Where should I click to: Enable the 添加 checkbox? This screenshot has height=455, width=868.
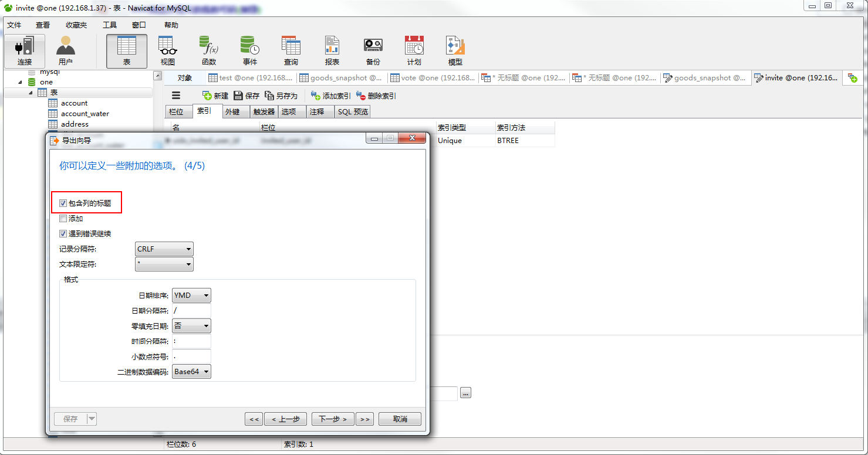tap(63, 218)
